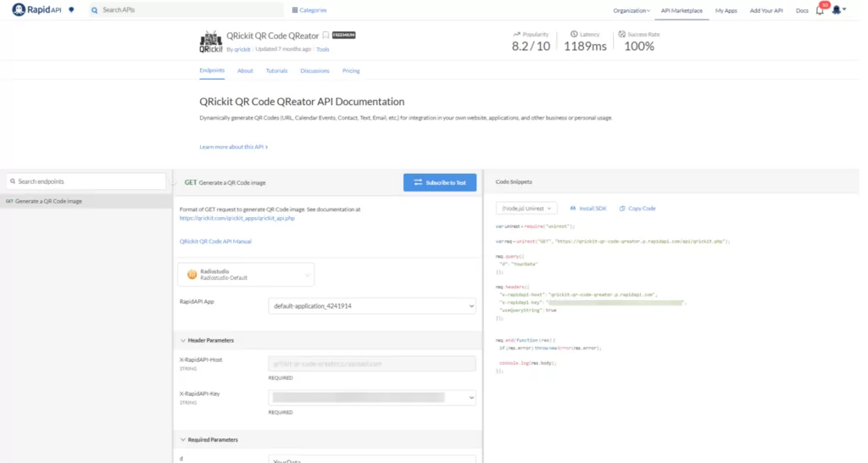
Task: Click the QRickit API logo thumbnail
Action: point(211,42)
